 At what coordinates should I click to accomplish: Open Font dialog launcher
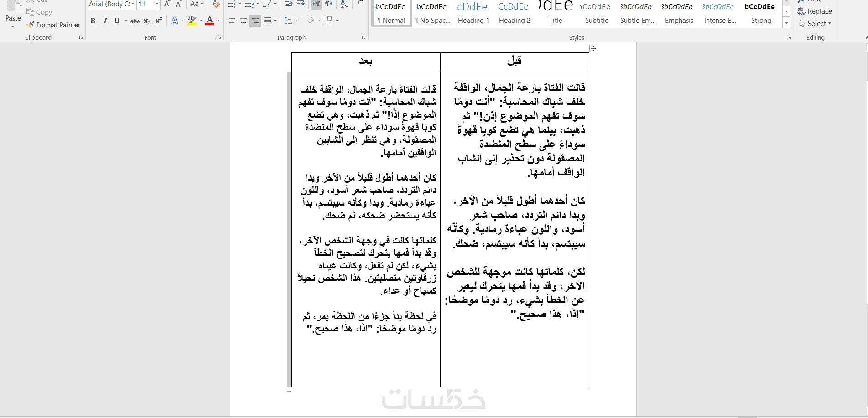tap(219, 38)
